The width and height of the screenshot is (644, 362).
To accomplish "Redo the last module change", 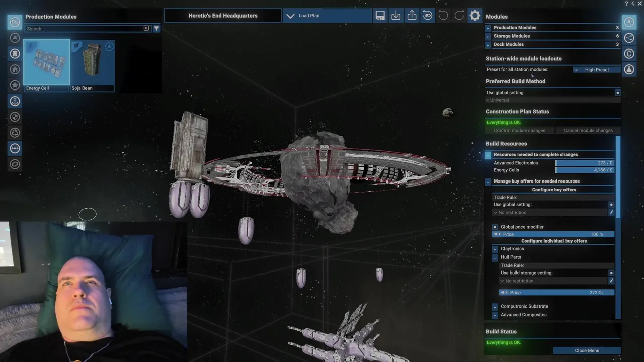I will click(459, 16).
